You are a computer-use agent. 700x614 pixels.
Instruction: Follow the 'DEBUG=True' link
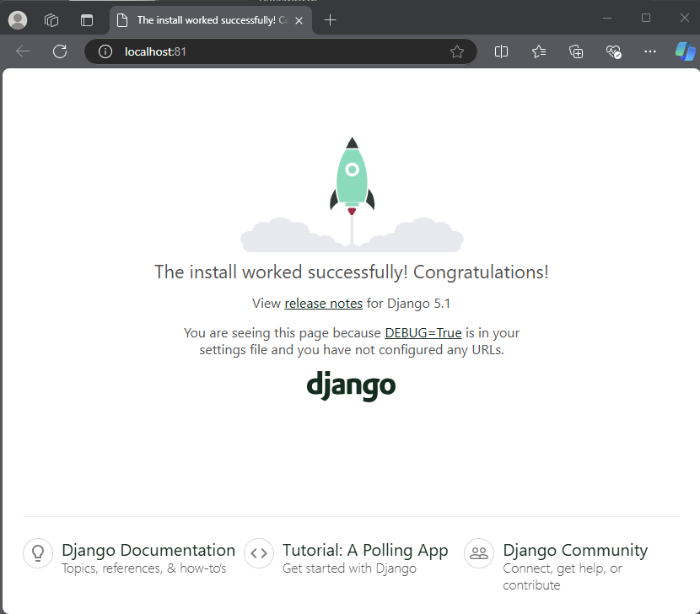[x=423, y=332]
